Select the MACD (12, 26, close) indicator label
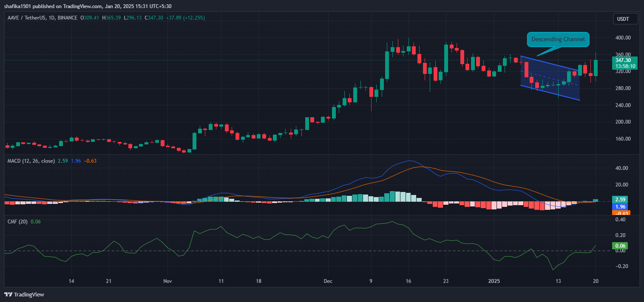 pyautogui.click(x=31, y=161)
